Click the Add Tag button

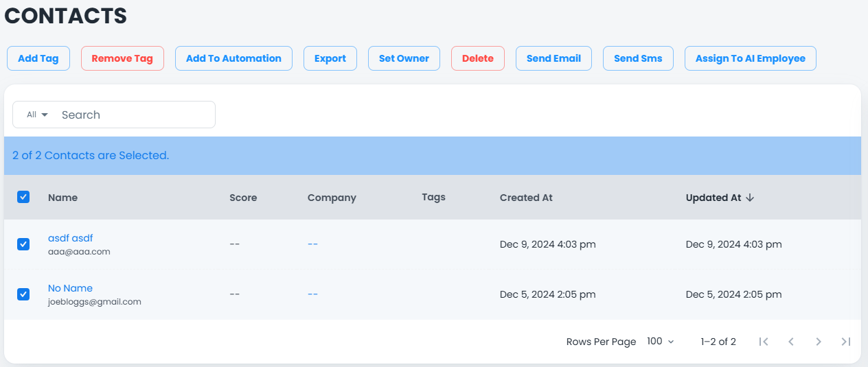(x=38, y=58)
